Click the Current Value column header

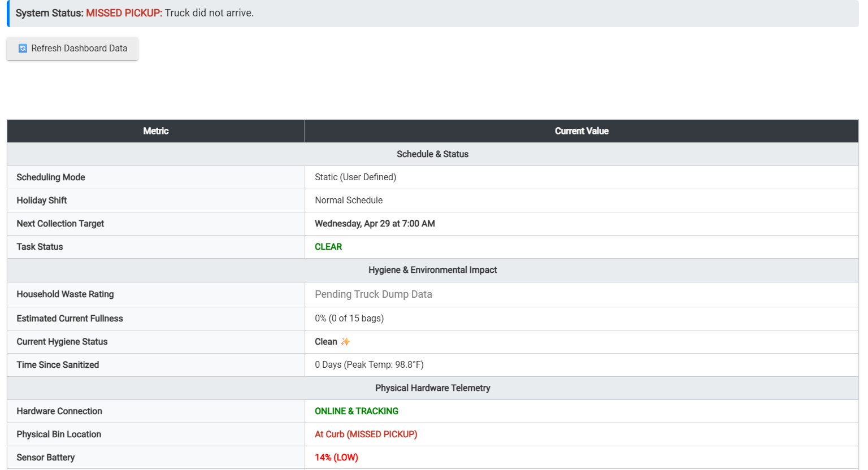pyautogui.click(x=581, y=131)
